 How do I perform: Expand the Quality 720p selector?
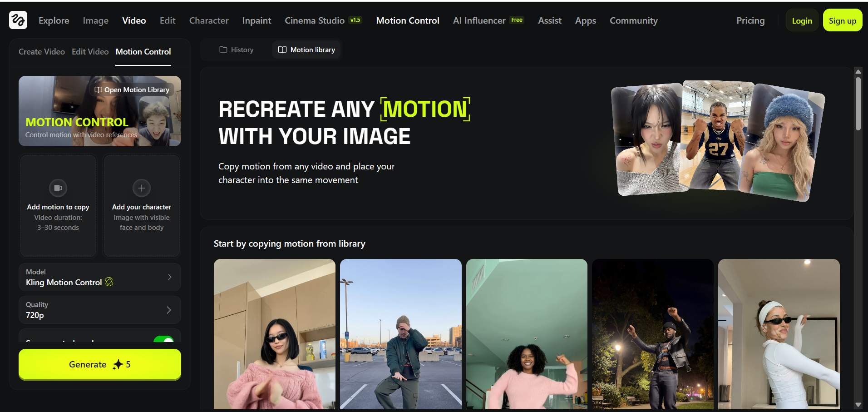click(x=100, y=310)
